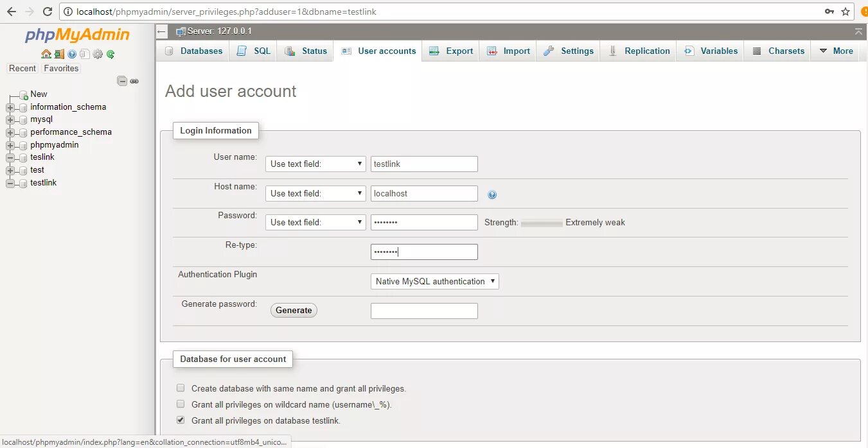Check Create database with same name option
The image size is (868, 448).
coord(181,388)
